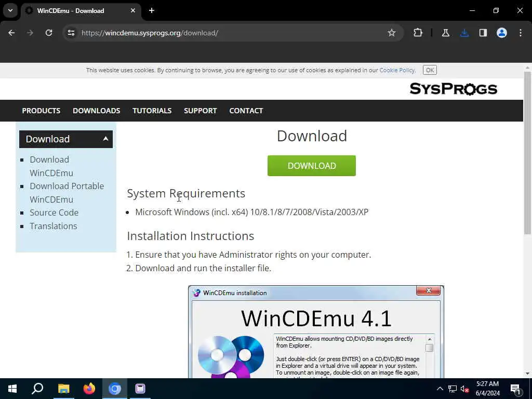The width and height of the screenshot is (532, 399).
Task: Open the muted volume tray icon
Action: click(x=464, y=389)
